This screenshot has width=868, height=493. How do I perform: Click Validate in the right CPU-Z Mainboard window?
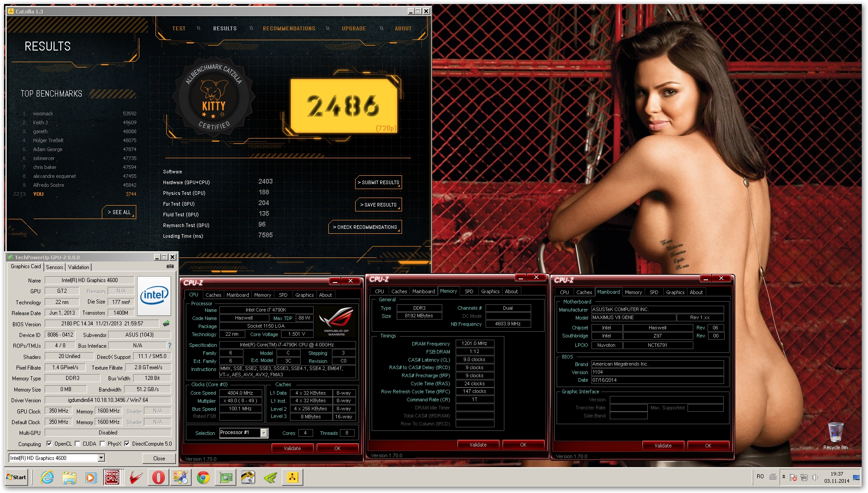click(663, 446)
